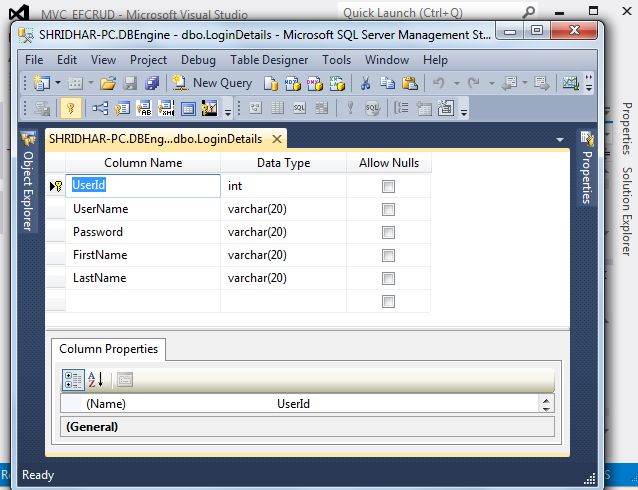Click the Relationships toolbar icon
This screenshot has height=490, width=638.
(100, 108)
